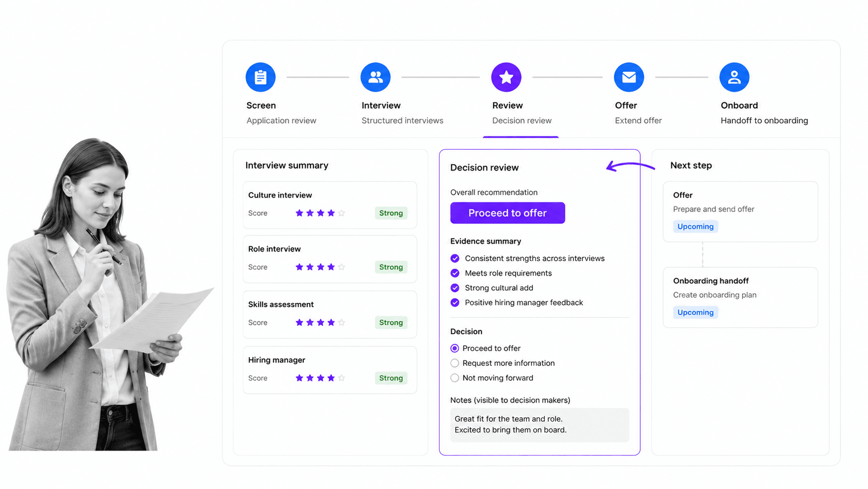Click the Skills assessment star rating

[320, 323]
